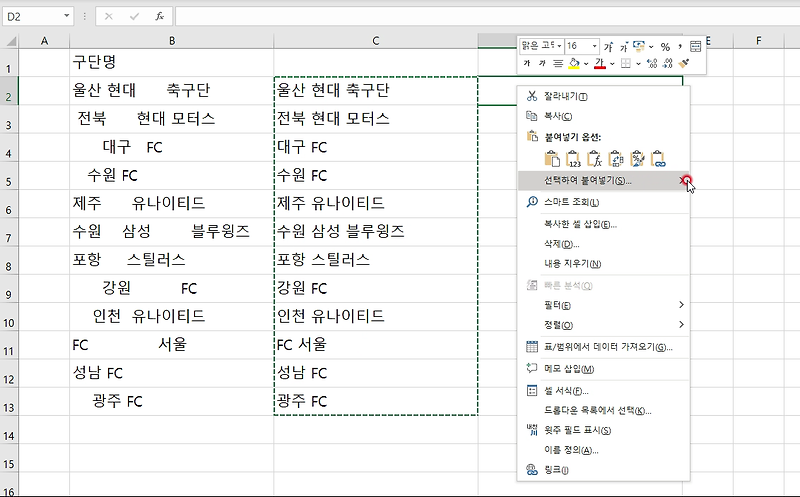Apply percent style from mini toolbar
The height and width of the screenshot is (497, 800).
point(665,46)
